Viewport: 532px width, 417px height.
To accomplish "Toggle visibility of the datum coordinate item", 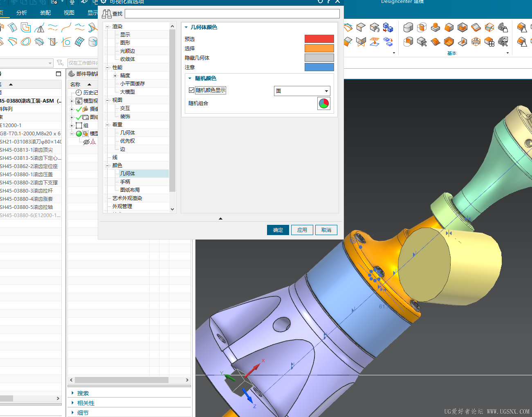I will (x=86, y=142).
